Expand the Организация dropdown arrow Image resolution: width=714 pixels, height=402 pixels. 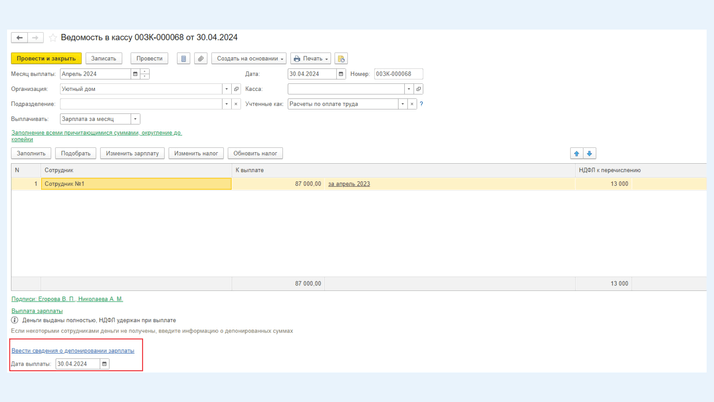click(226, 89)
